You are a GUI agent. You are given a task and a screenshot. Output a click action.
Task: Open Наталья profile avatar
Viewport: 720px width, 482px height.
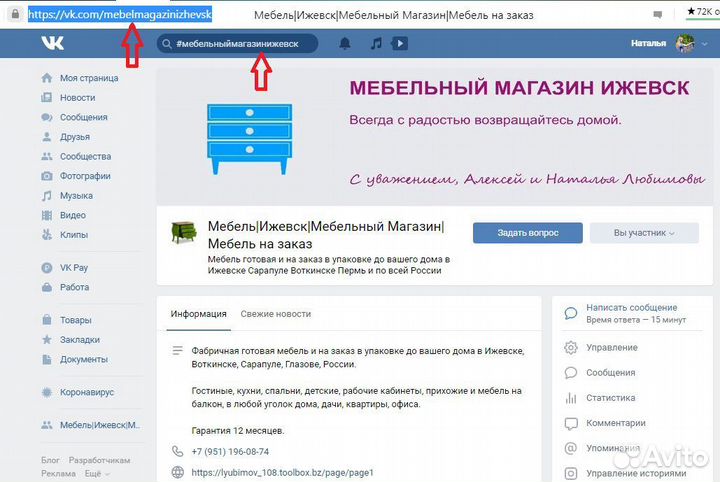(x=685, y=43)
